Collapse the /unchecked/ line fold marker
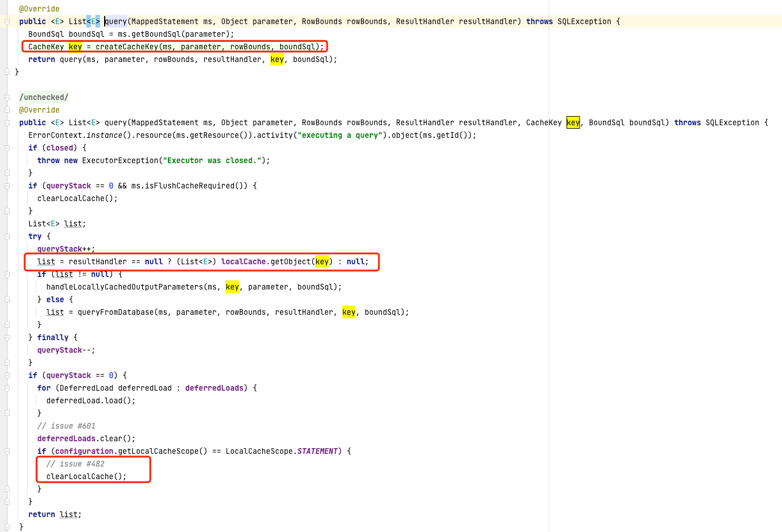This screenshot has width=782, height=532. 7,97
